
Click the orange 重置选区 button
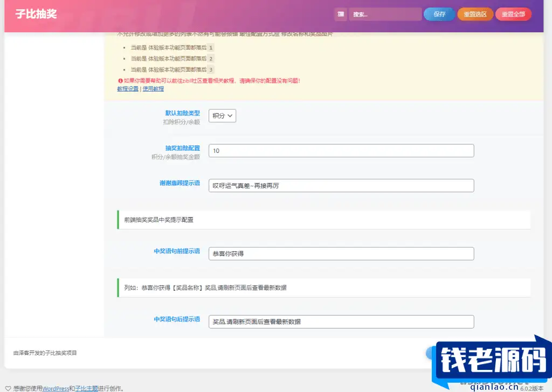click(x=475, y=14)
